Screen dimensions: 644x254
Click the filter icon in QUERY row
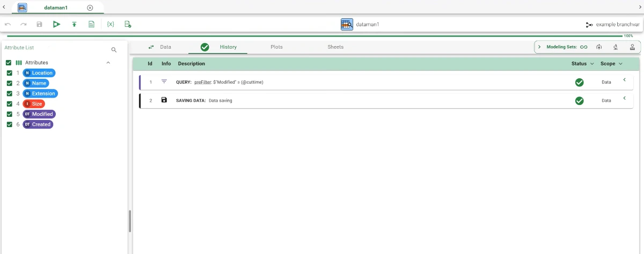[164, 82]
